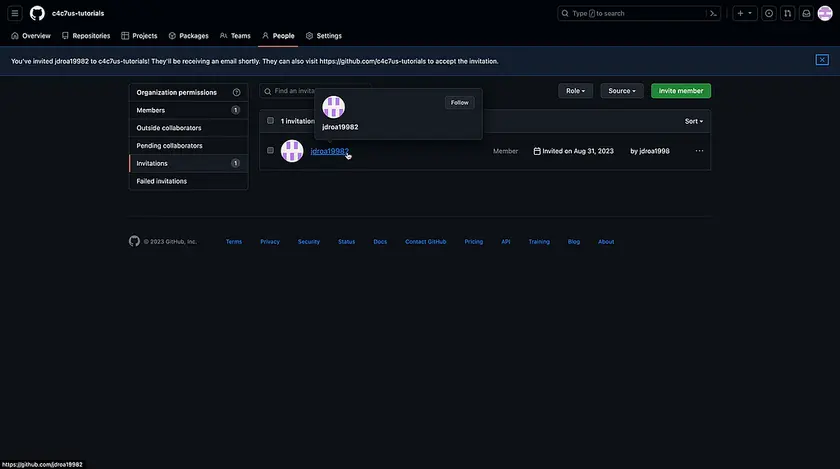Follow jdroa19982 from the hover card
The height and width of the screenshot is (469, 840).
(459, 102)
